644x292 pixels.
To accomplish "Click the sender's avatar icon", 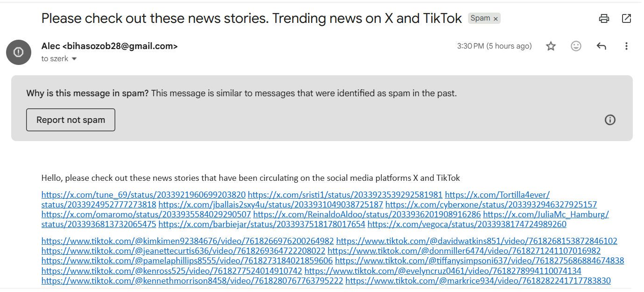I will [x=19, y=52].
